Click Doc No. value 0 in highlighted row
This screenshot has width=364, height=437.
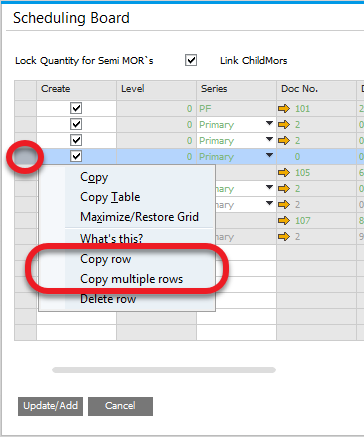coord(297,157)
